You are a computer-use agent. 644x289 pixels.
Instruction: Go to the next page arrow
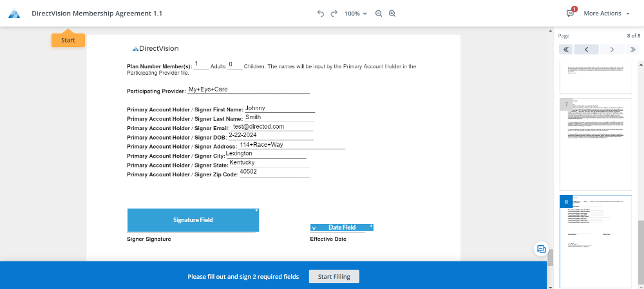coord(612,50)
